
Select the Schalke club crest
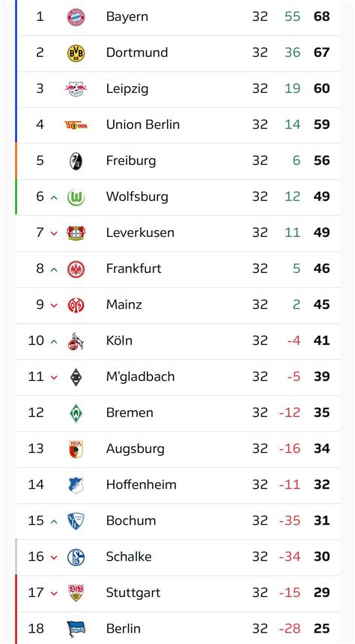[76, 557]
